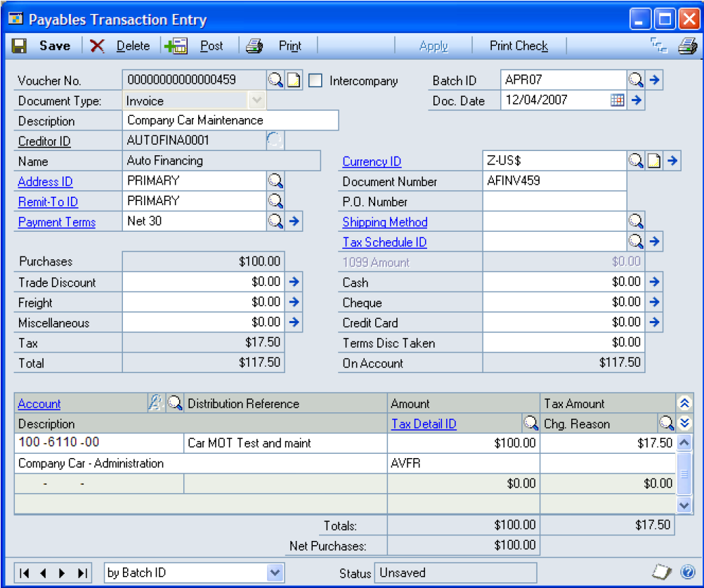Click Print Check in the toolbar
The image size is (704, 588).
519,46
